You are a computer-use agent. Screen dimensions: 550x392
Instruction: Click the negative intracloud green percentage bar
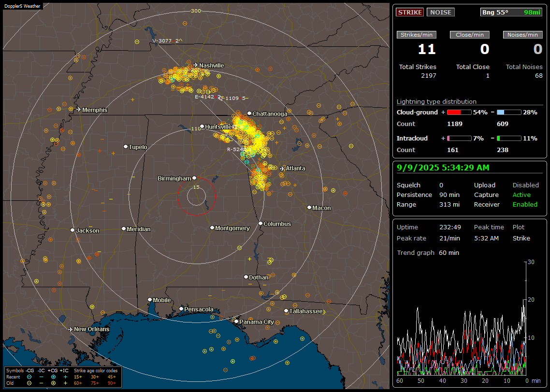pyautogui.click(x=509, y=139)
